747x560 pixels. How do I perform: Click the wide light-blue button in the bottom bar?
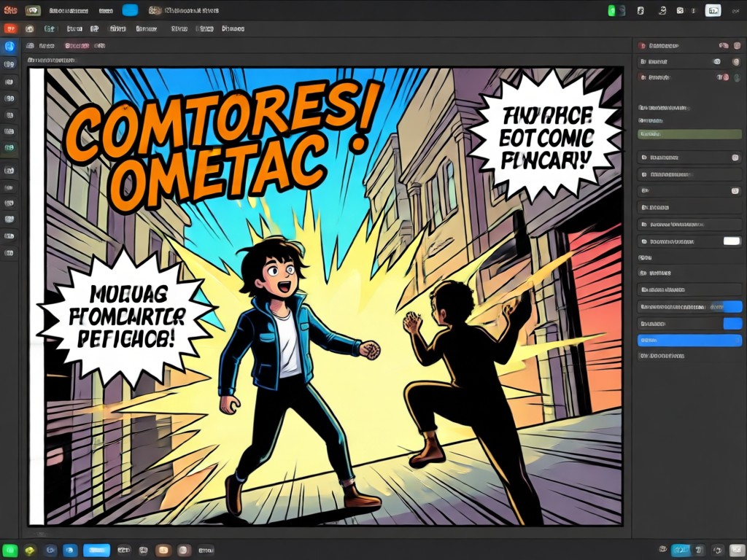click(97, 550)
